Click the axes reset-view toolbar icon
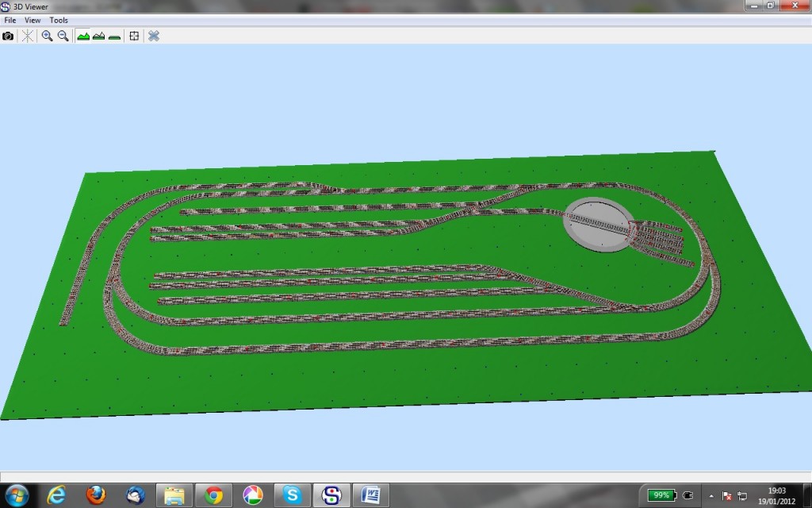Screen dimensions: 812x508 tap(28, 36)
